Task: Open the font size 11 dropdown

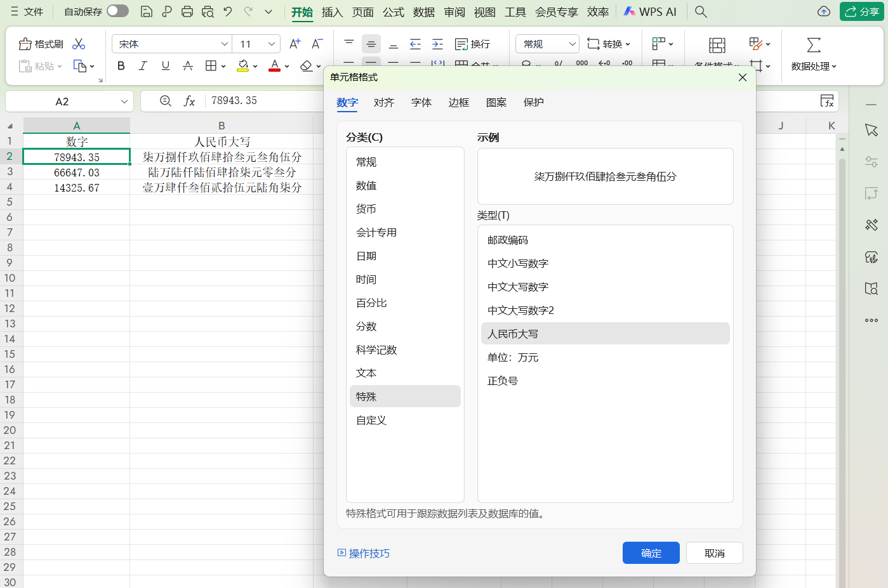Action: pos(256,44)
